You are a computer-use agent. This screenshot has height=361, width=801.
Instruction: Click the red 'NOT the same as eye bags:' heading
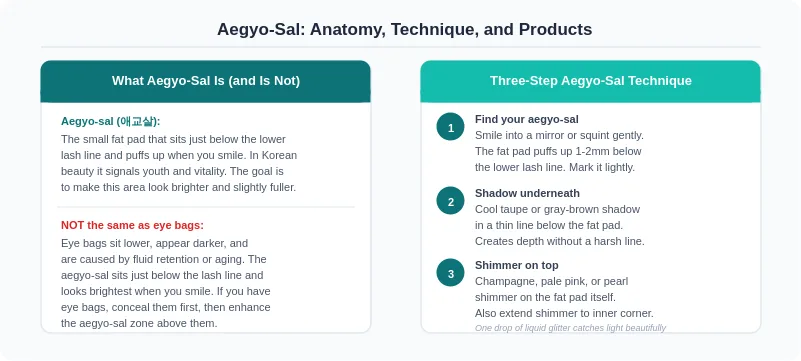click(132, 225)
